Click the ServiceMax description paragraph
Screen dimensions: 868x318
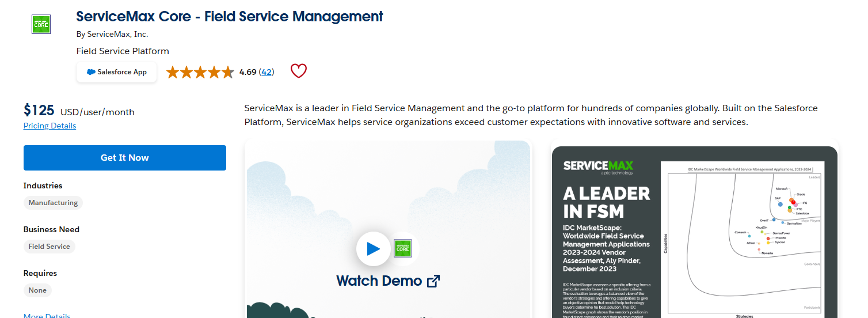click(x=531, y=115)
